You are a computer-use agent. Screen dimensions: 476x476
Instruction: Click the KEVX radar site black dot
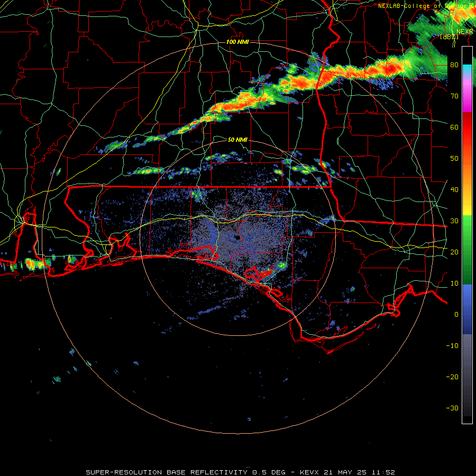click(237, 237)
